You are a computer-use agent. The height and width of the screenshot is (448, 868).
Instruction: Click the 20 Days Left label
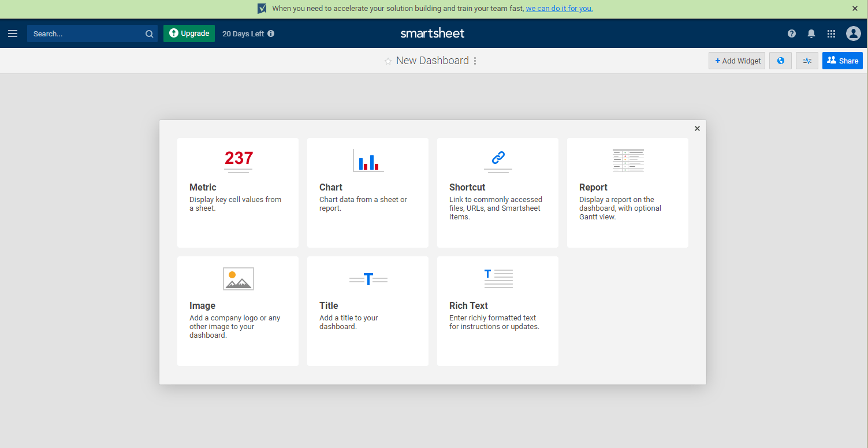[243, 34]
